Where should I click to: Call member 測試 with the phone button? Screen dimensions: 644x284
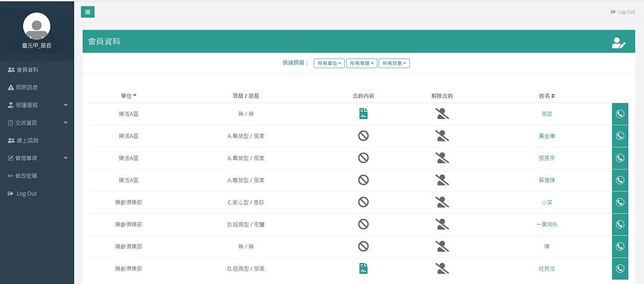point(620,114)
